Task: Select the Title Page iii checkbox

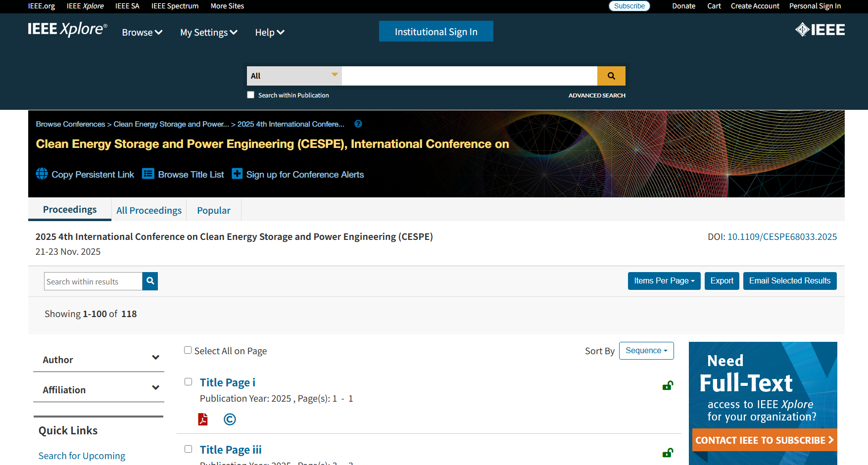Action: [x=189, y=449]
